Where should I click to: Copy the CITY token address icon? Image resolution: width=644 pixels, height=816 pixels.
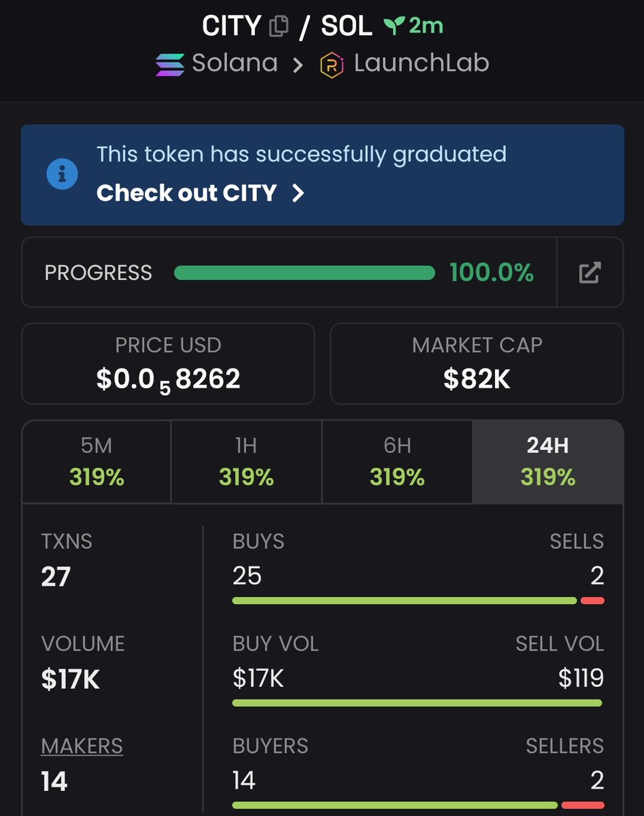278,27
